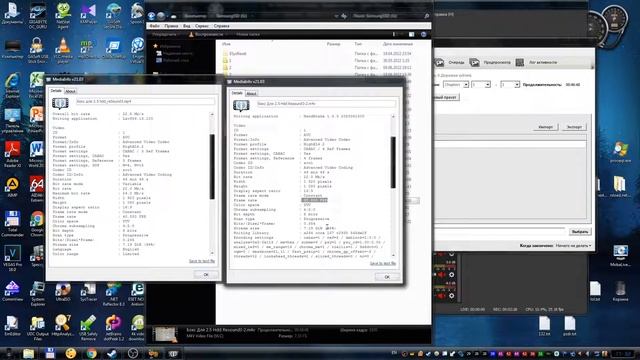Open settings gear of the upper OBS audio source
Screen dimensions: 640x360
[451, 274]
